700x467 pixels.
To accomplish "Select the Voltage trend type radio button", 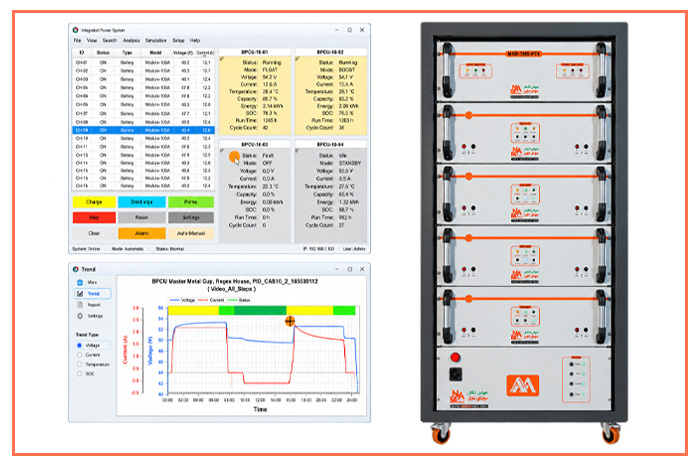I will point(79,345).
